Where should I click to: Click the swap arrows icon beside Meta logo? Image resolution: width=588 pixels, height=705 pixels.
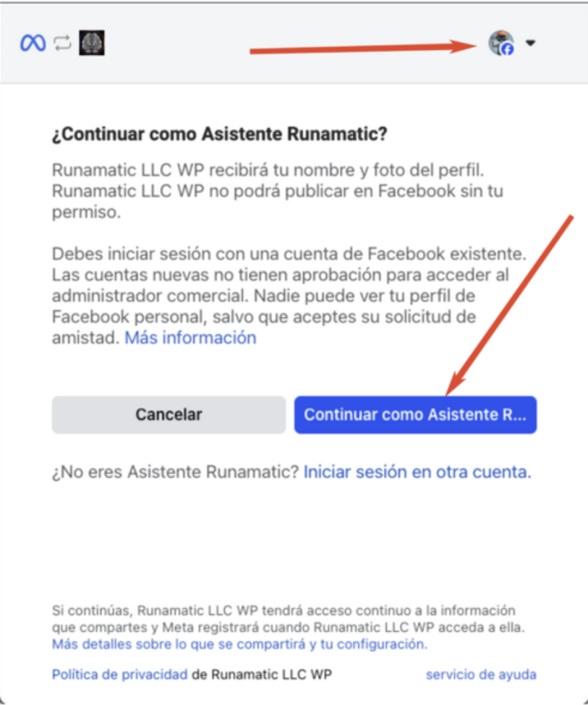63,43
